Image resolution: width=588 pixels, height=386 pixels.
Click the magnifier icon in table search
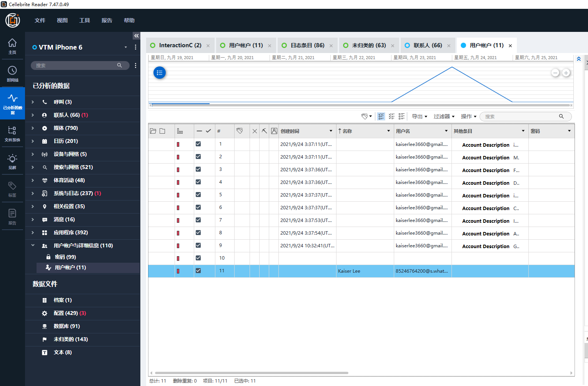(561, 116)
